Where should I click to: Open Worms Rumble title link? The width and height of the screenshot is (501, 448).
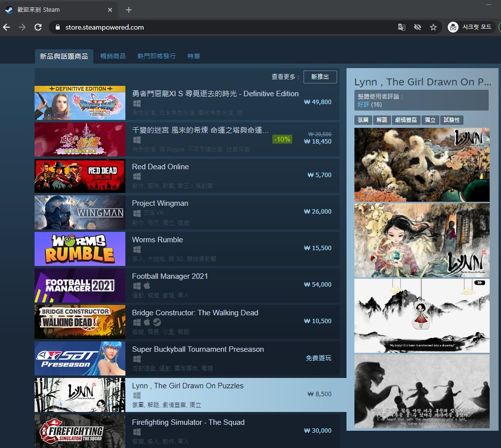pos(157,240)
